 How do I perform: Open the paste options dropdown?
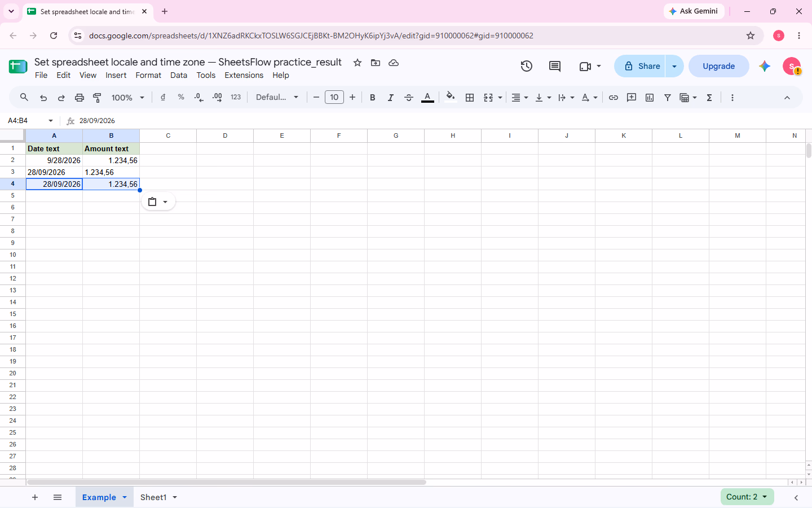tap(158, 202)
